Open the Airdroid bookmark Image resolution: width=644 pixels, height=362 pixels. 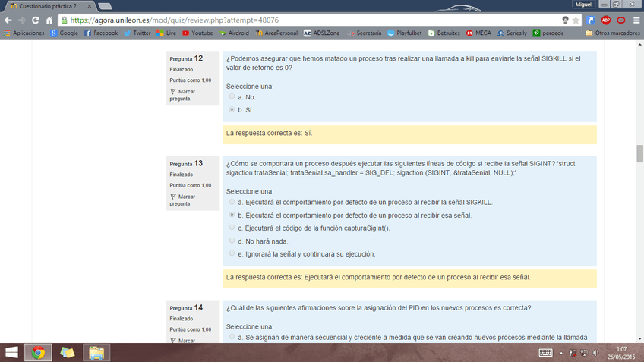click(x=234, y=33)
